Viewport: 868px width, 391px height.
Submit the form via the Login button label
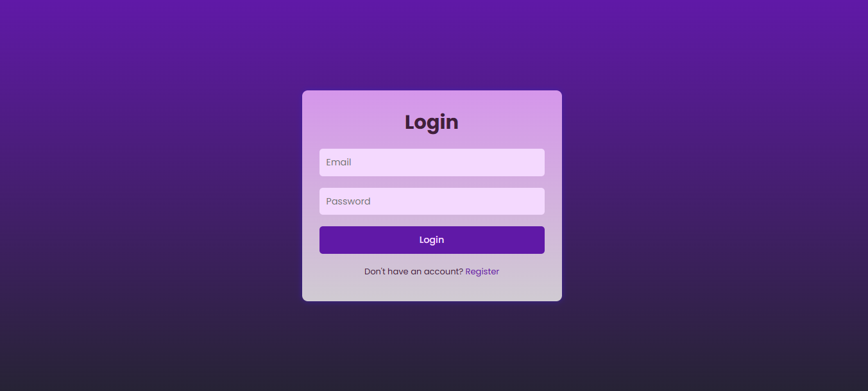click(x=432, y=240)
